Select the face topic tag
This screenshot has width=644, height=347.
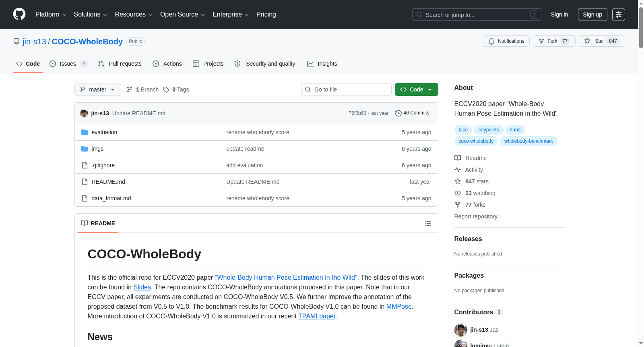click(463, 130)
